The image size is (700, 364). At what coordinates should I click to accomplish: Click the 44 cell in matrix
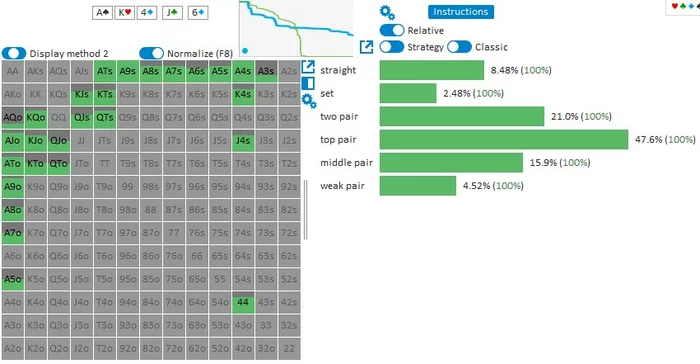(243, 302)
